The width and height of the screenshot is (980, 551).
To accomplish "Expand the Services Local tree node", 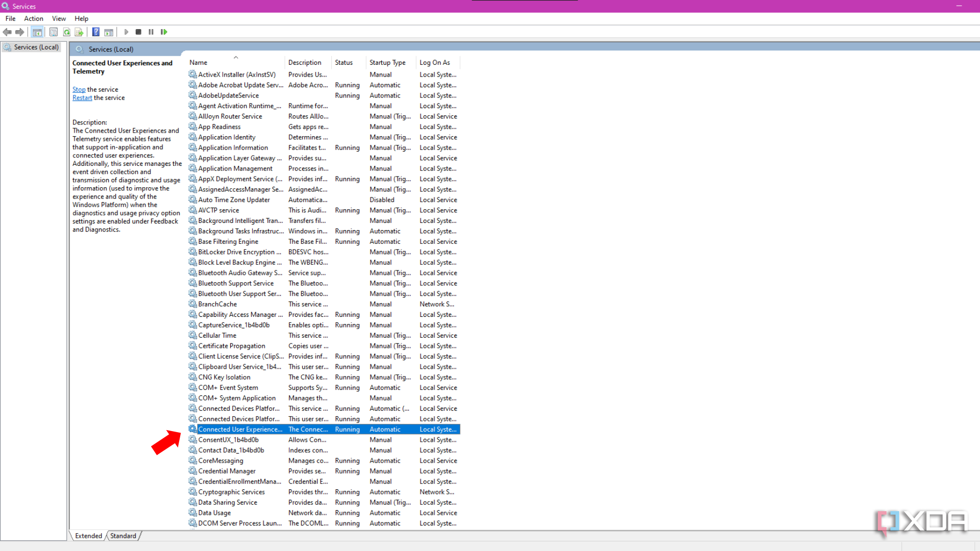I will click(x=36, y=47).
